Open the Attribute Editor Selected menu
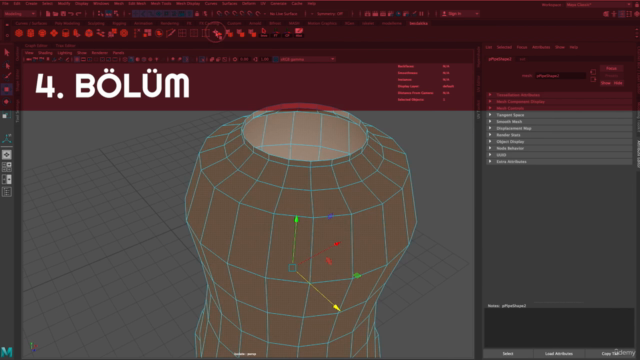 point(504,47)
